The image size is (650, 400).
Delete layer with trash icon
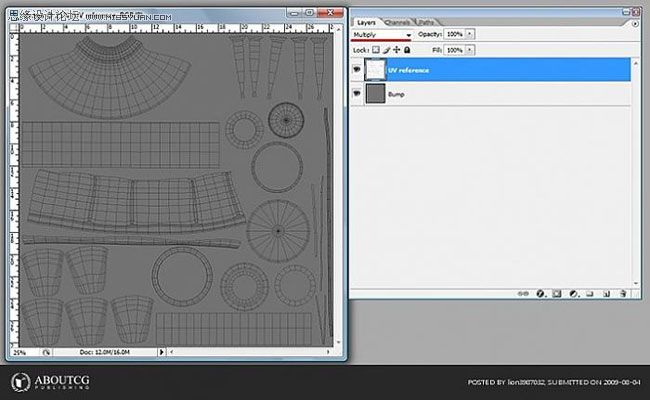pos(622,294)
